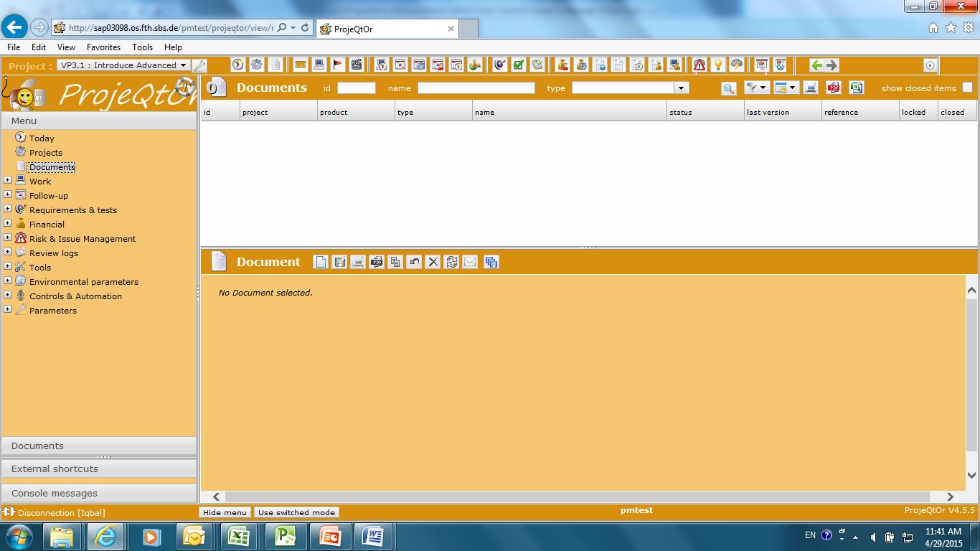
Task: Open Projects via the gear toolbar icon
Action: (x=257, y=65)
